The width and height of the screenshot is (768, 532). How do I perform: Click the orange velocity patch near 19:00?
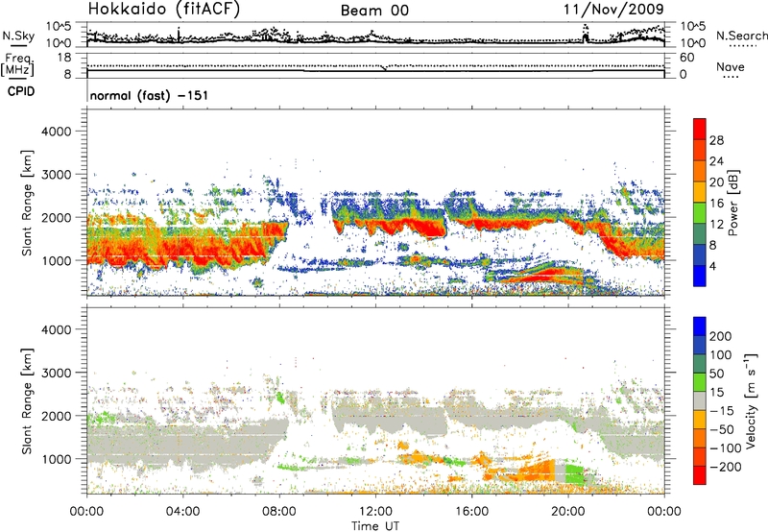point(538,472)
